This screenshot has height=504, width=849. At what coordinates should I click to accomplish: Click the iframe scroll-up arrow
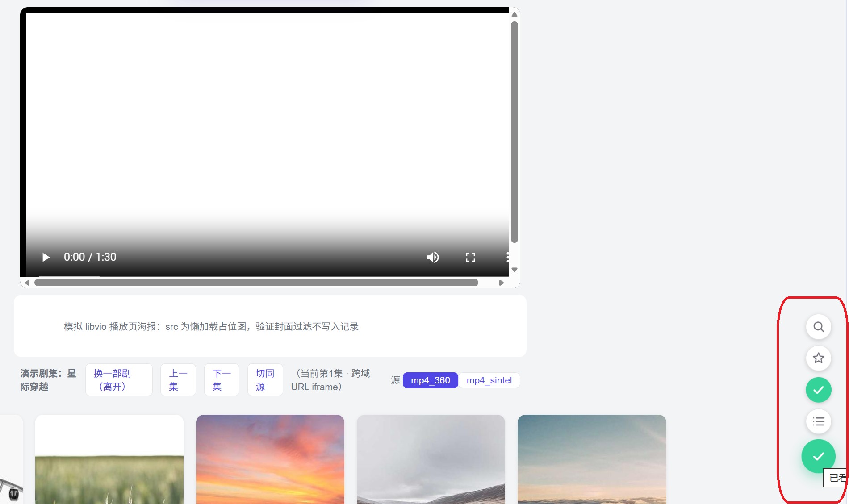pyautogui.click(x=514, y=15)
